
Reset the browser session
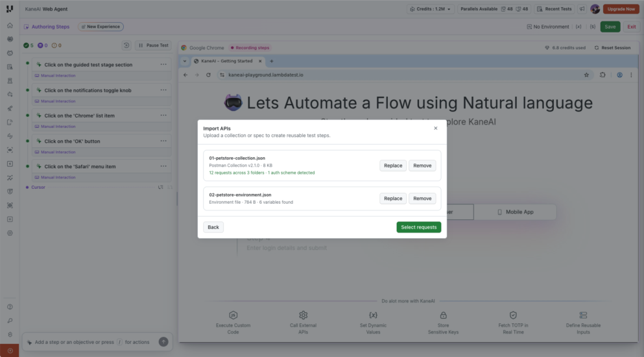coord(612,48)
